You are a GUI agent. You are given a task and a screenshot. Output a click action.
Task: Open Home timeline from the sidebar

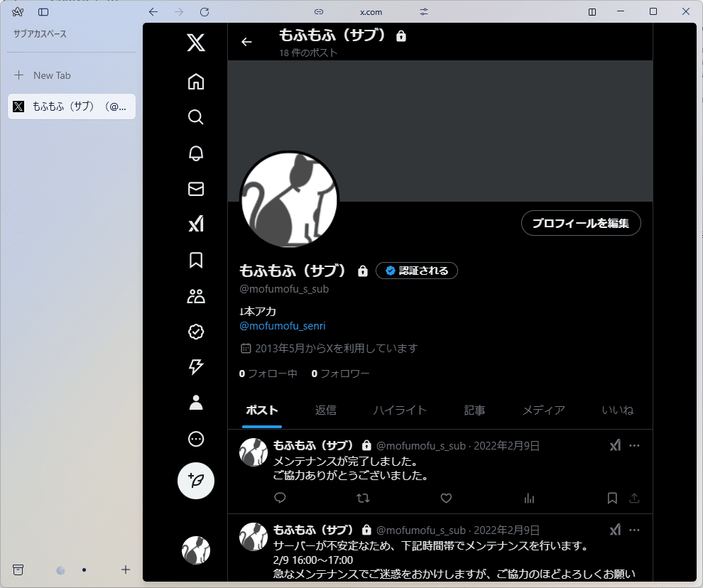[195, 82]
